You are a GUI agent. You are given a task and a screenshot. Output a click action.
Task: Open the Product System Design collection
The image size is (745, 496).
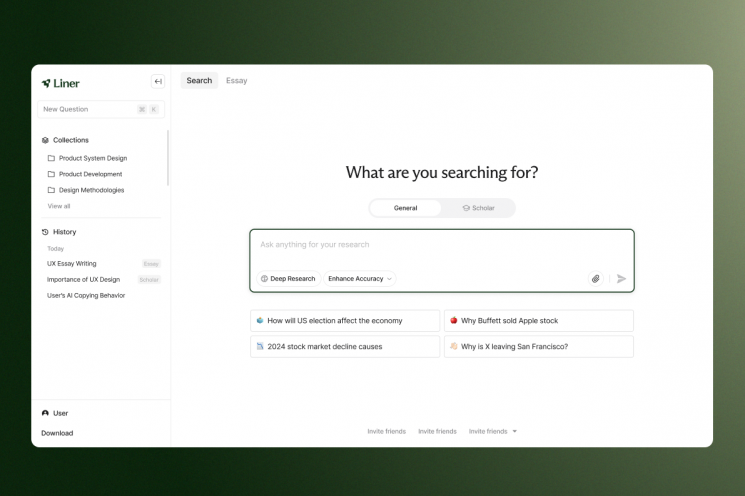click(93, 158)
